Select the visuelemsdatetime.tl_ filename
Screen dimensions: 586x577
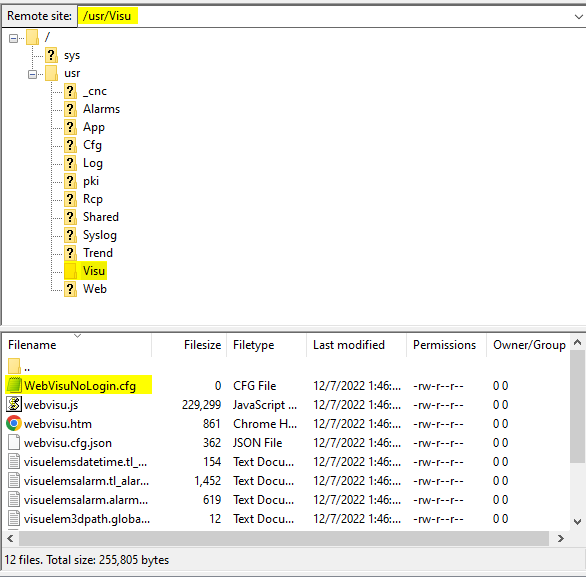[86, 462]
